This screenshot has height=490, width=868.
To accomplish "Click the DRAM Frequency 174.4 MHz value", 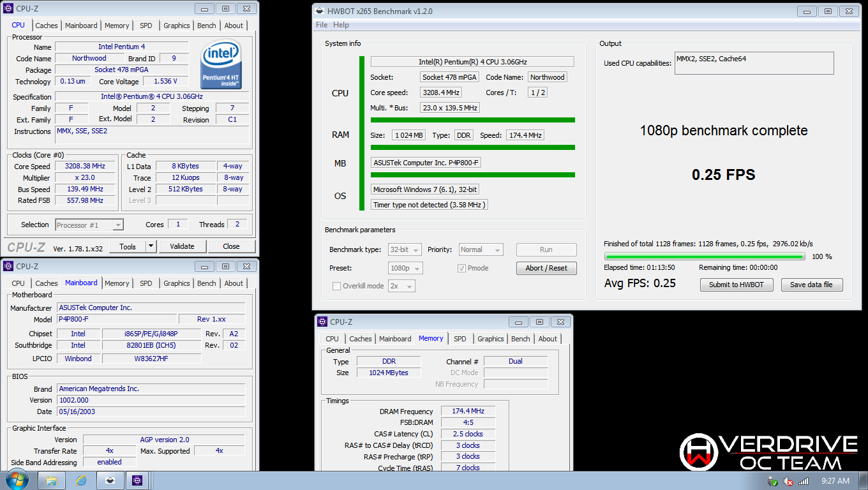I will (467, 412).
